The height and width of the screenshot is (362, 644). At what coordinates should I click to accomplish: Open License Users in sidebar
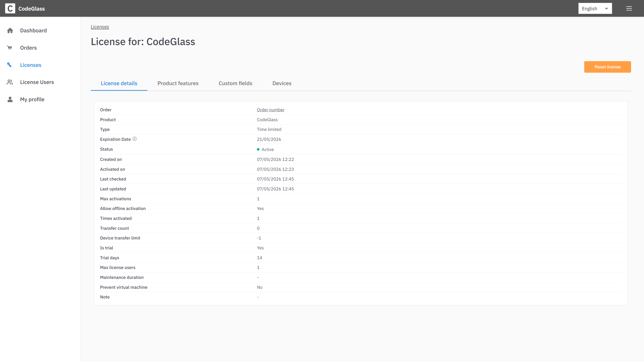37,82
